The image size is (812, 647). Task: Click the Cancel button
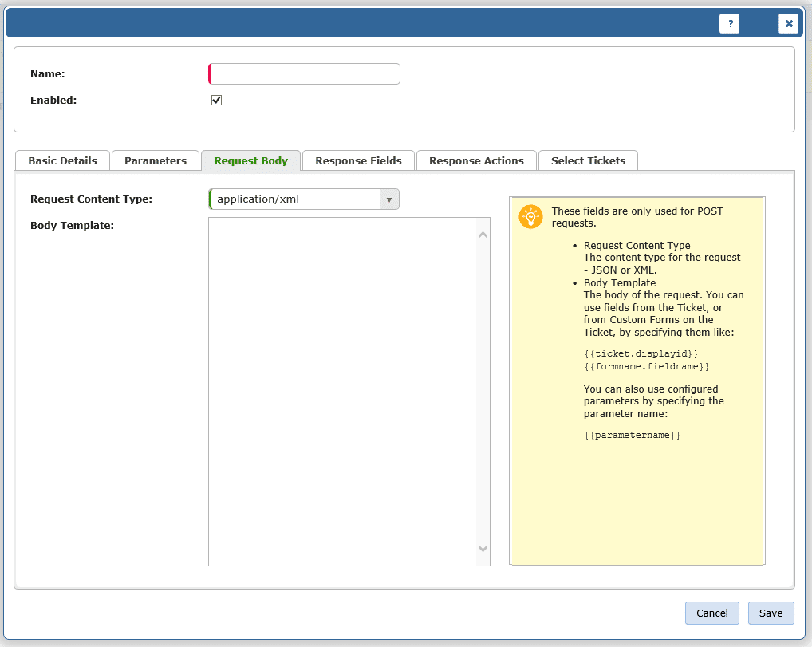tap(712, 613)
